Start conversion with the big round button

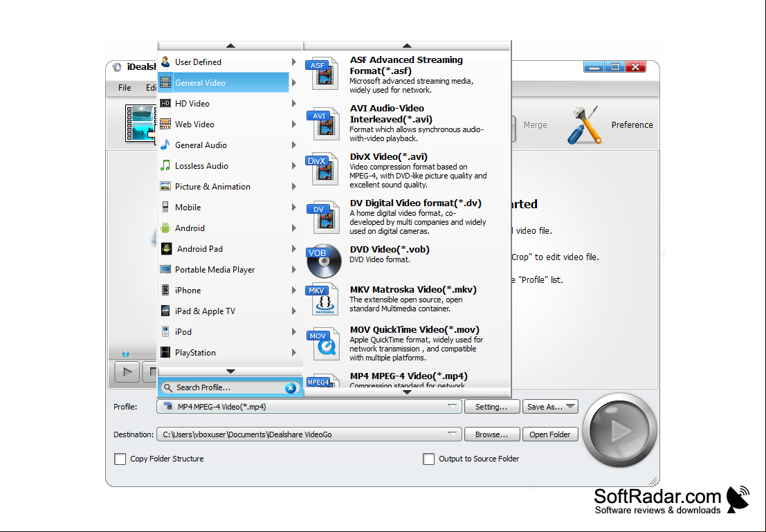coord(619,430)
